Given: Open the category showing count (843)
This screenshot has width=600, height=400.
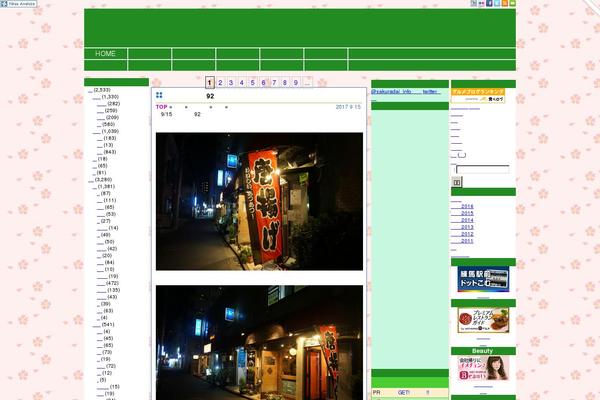Looking at the screenshot, I should (x=107, y=152).
